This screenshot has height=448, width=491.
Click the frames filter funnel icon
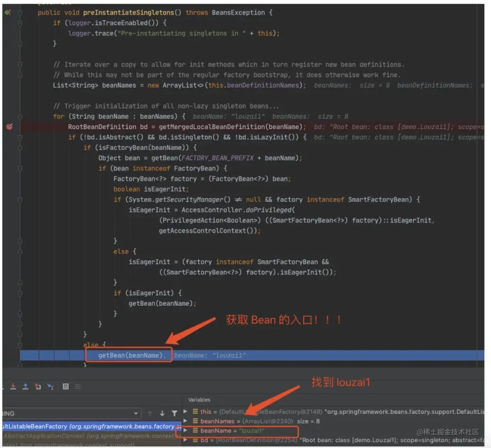coord(175,413)
